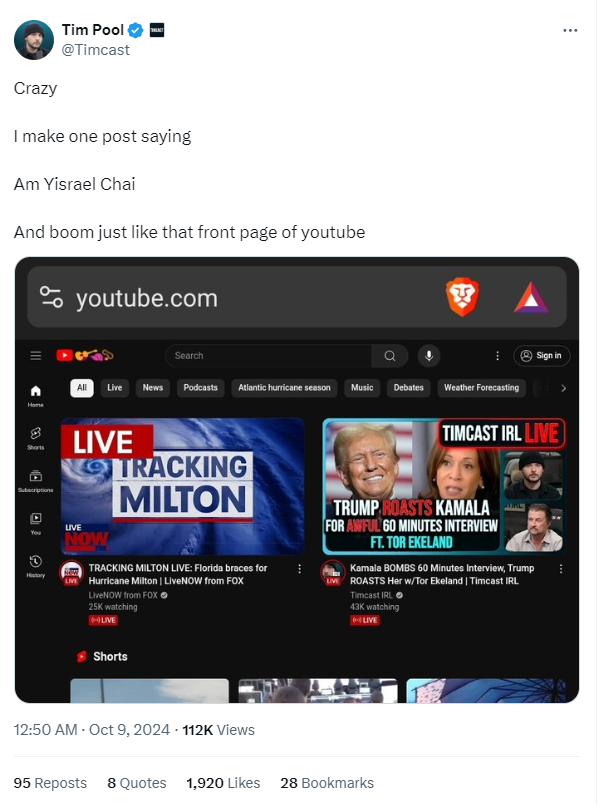Open the Subscriptions sidebar icon

click(35, 480)
